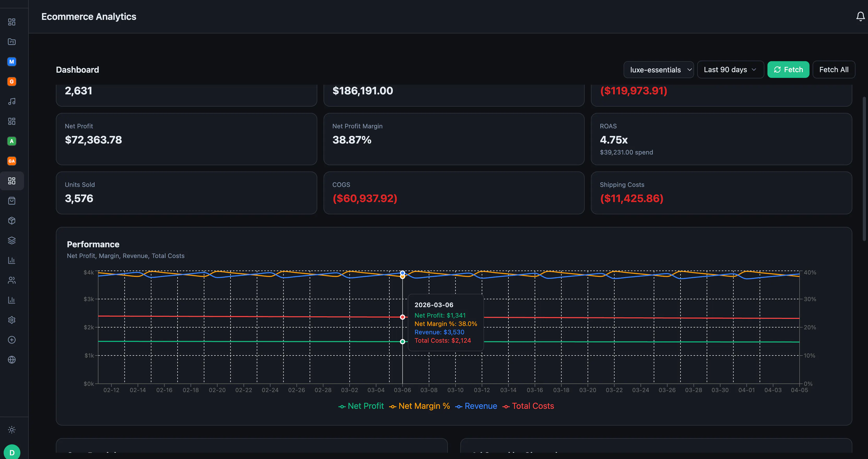Toggle Revenue series in chart legend

pos(476,406)
